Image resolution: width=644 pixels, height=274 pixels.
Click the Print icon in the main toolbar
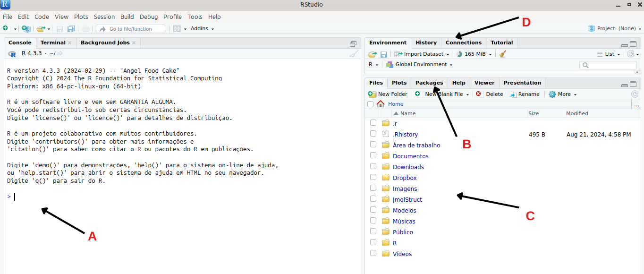tap(86, 29)
